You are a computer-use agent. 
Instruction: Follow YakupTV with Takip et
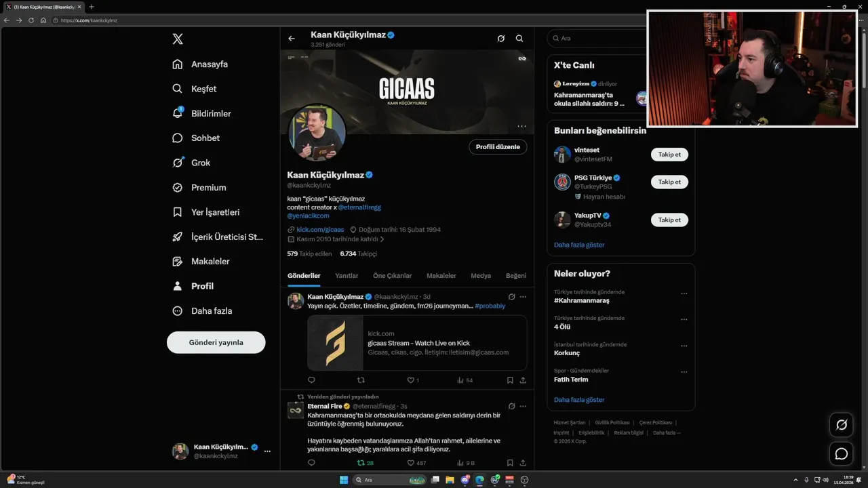point(669,220)
